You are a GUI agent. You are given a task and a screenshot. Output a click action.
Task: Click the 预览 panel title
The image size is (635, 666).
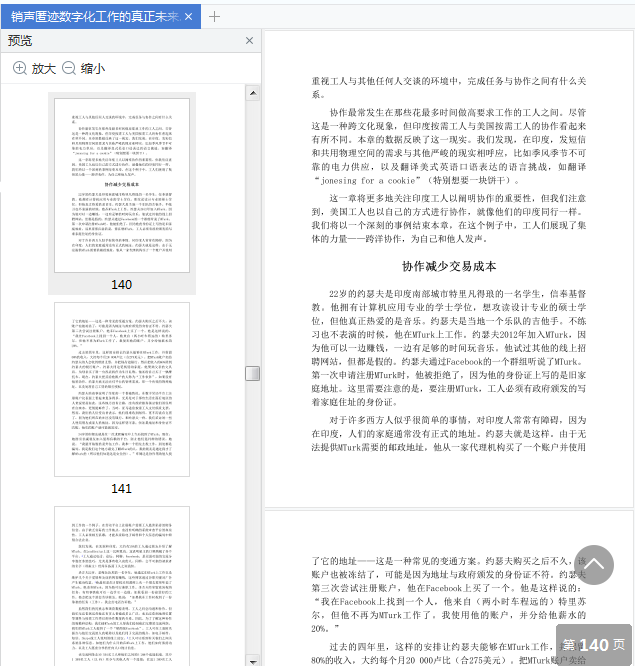(20, 40)
